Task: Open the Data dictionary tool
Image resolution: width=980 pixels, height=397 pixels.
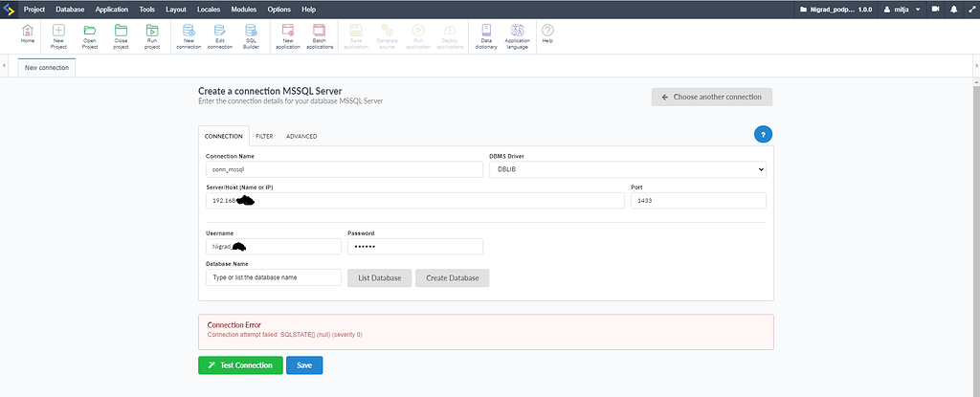Action: tap(486, 34)
